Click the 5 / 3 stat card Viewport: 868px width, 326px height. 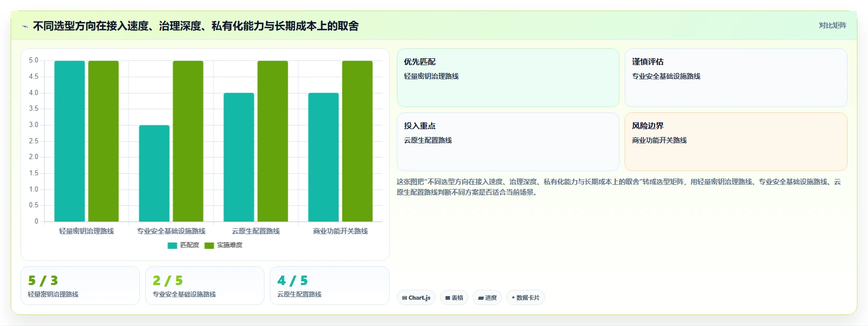click(x=80, y=286)
